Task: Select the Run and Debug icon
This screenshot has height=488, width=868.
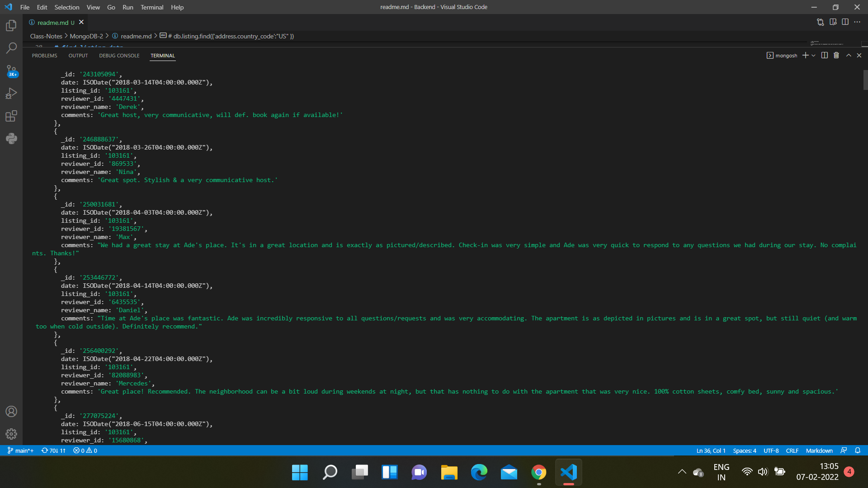Action: pos(11,93)
